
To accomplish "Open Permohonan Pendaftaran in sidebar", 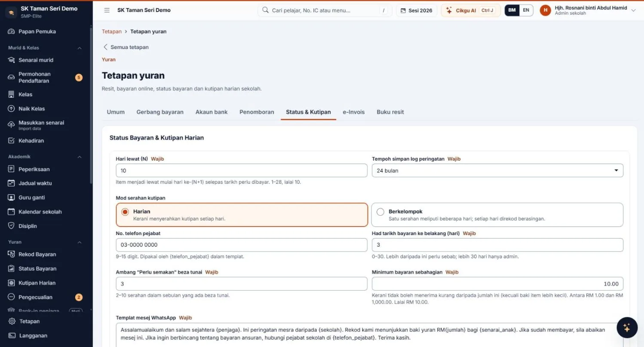I will pyautogui.click(x=46, y=77).
